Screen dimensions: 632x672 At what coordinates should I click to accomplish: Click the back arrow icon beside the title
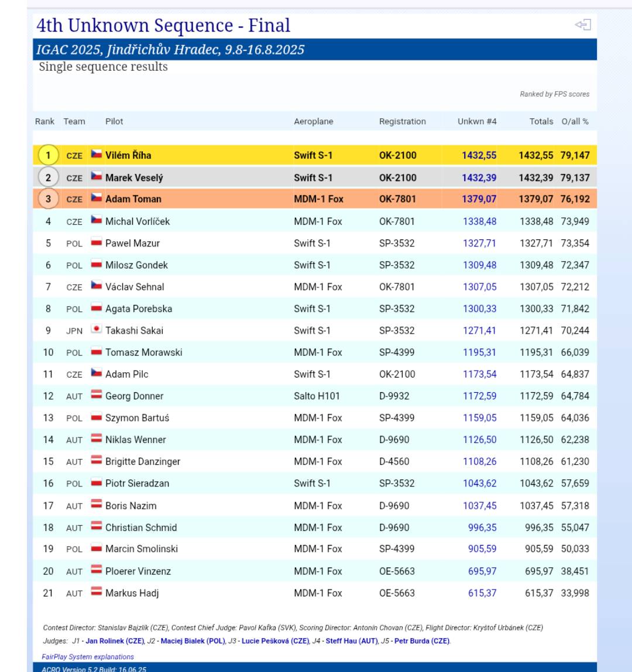point(583,25)
